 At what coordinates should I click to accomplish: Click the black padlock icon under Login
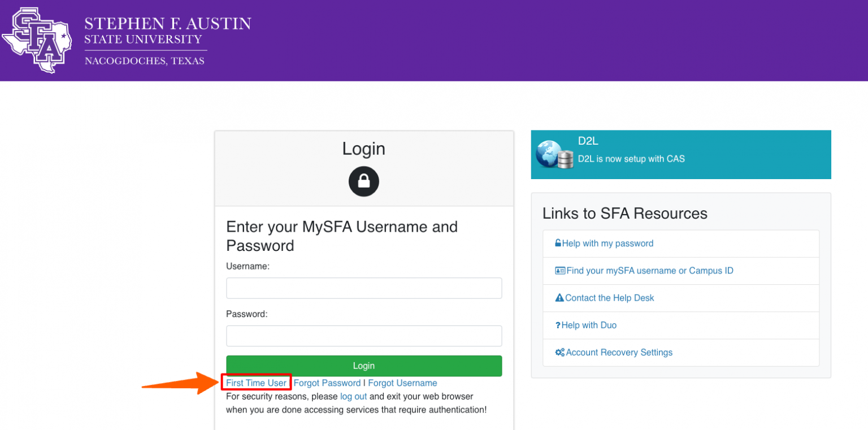pos(364,181)
